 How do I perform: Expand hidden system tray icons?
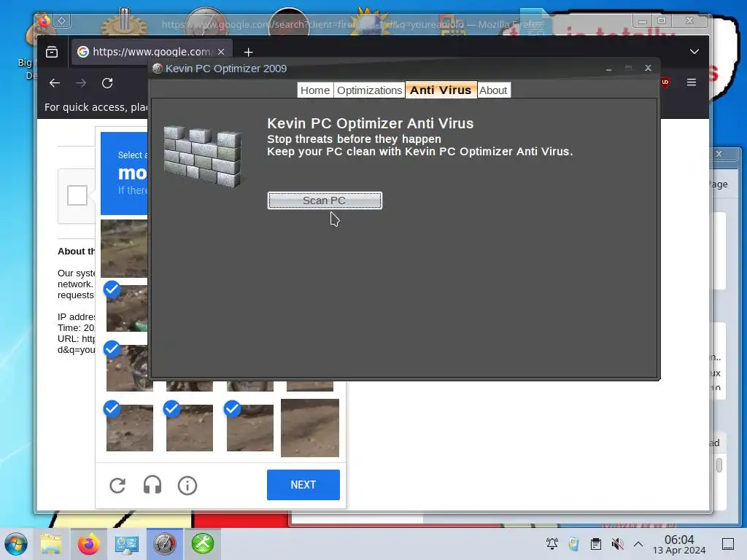pyautogui.click(x=638, y=544)
